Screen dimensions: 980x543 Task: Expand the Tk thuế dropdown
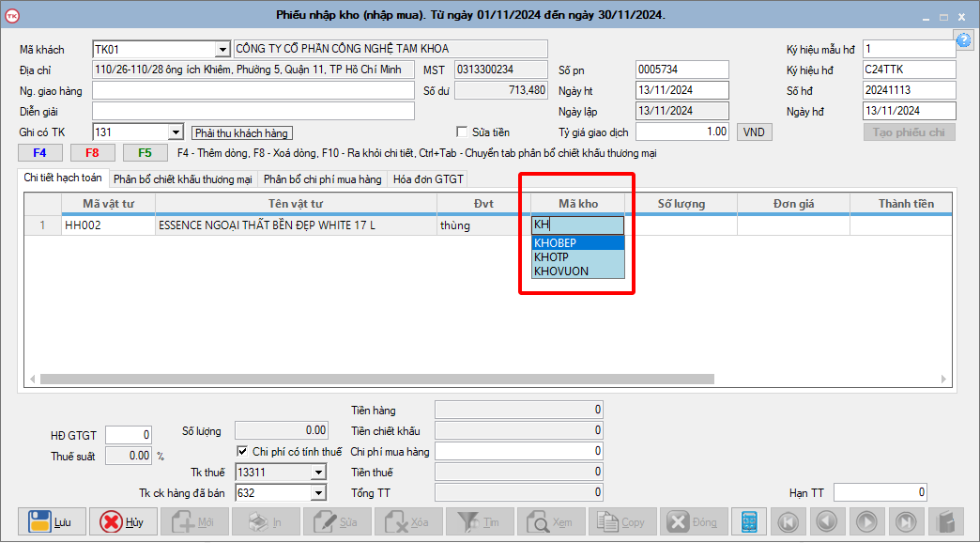319,473
